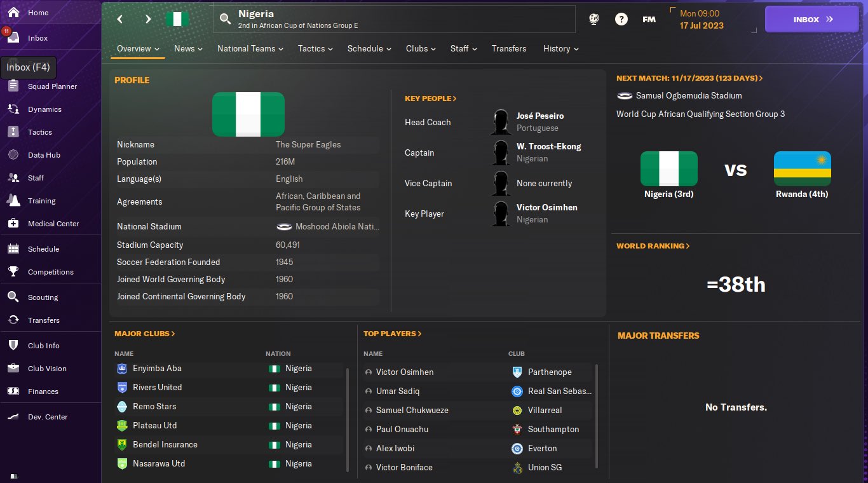The height and width of the screenshot is (483, 868).
Task: Click the Scouting magnifier icon
Action: (x=13, y=297)
